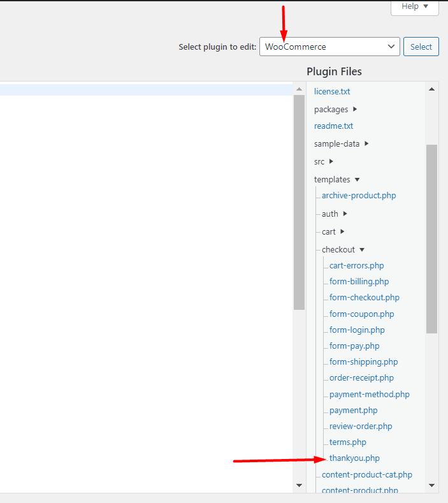
Task: Open license.txt file
Action: [x=332, y=91]
